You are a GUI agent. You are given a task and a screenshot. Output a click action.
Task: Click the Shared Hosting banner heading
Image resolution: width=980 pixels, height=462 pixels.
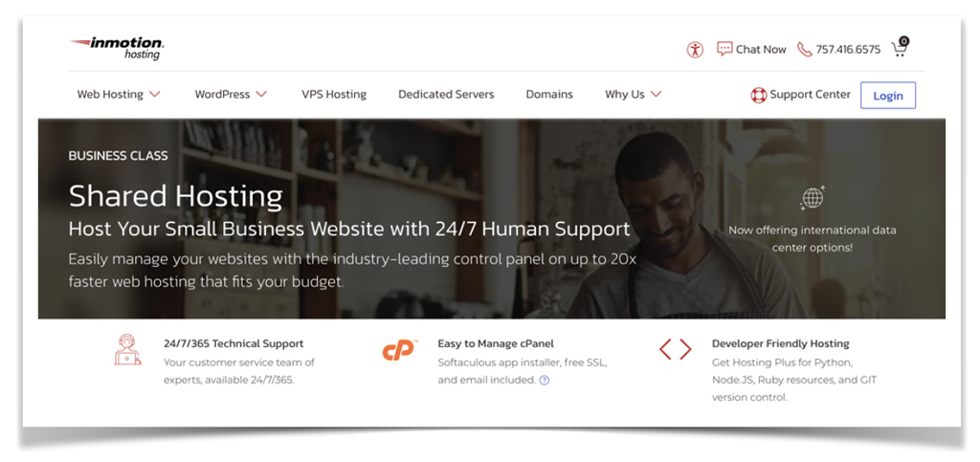point(176,196)
